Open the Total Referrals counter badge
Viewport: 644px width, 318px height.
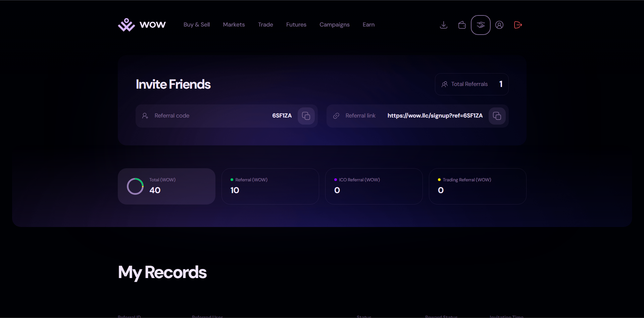click(471, 84)
